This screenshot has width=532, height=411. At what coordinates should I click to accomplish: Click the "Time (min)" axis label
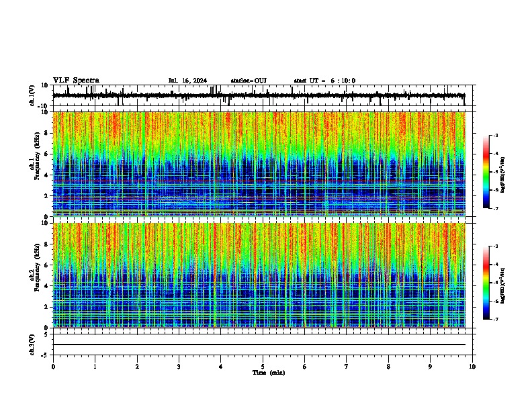pos(269,373)
